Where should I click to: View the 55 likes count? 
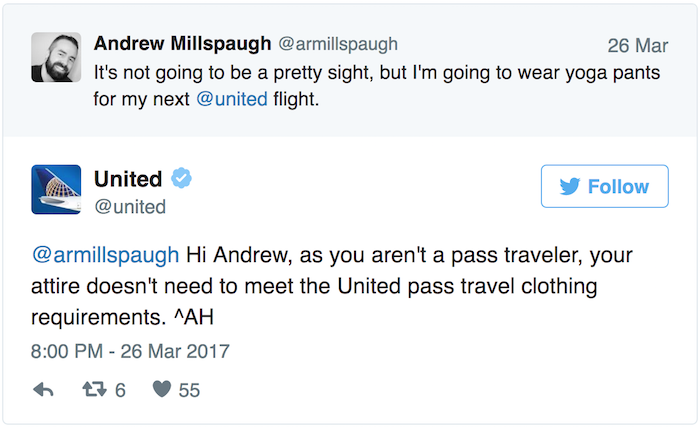coord(189,391)
